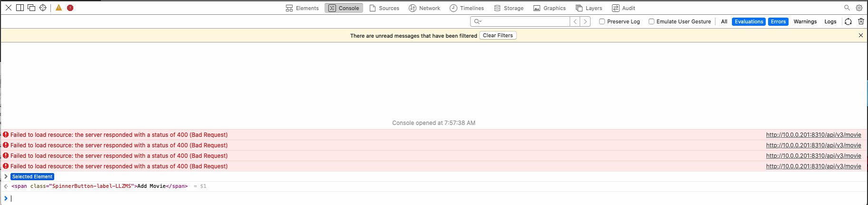The image size is (868, 205).
Task: Switch to the Elements tab
Action: (302, 8)
